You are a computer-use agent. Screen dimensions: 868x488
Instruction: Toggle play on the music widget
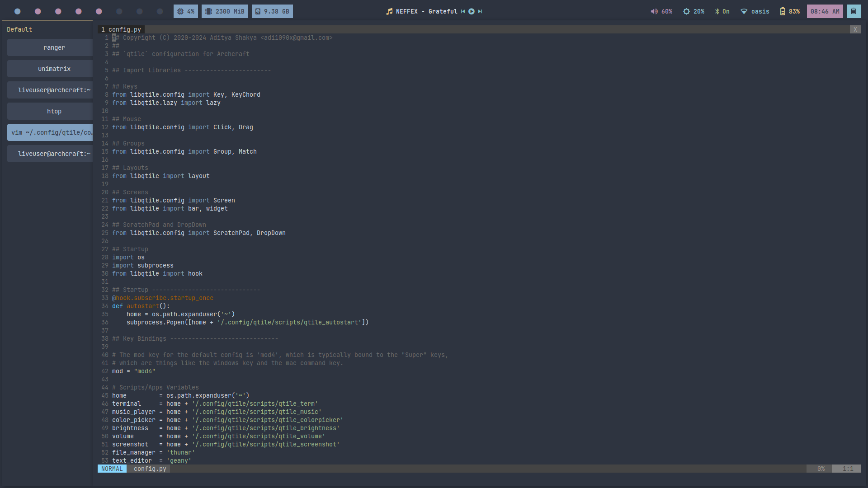(472, 11)
